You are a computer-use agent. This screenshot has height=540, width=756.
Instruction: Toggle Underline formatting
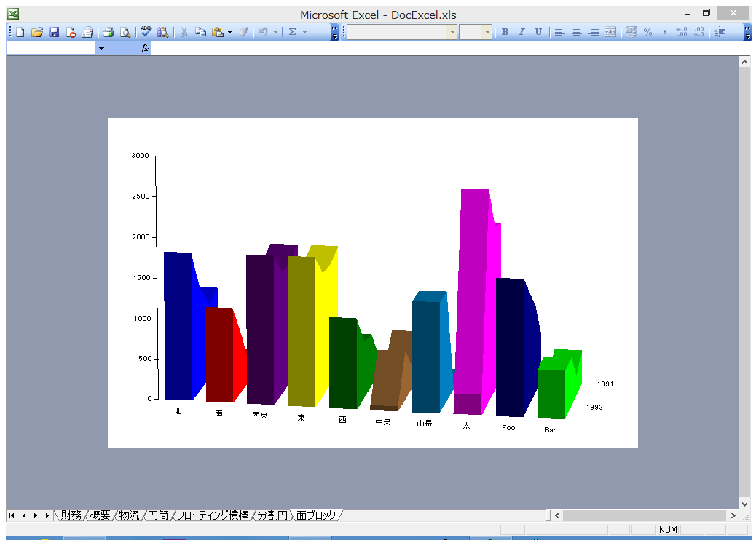[538, 32]
